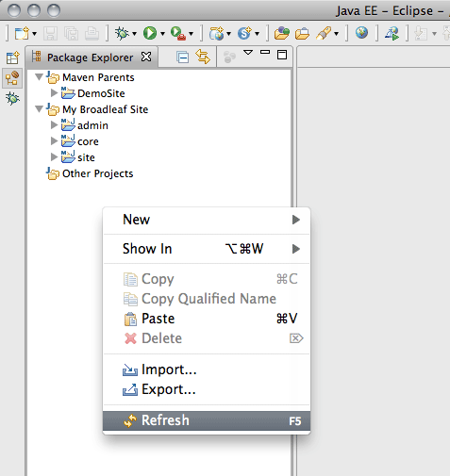Screen dimensions: 450x476
Task: Choose Delete in the context menu
Action: 207,338
